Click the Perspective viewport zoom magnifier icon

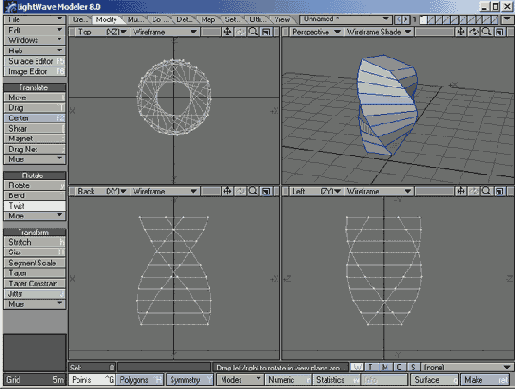[x=486, y=32]
